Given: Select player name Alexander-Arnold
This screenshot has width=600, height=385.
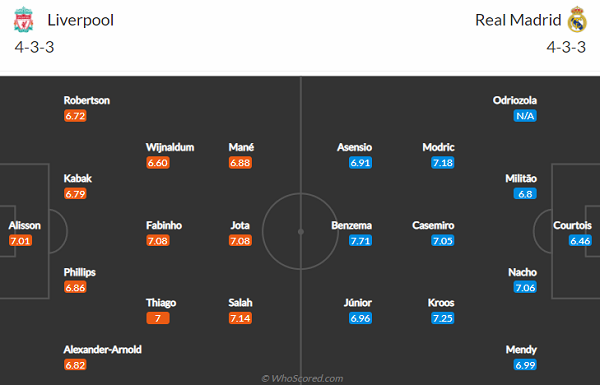Looking at the screenshot, I should (103, 349).
